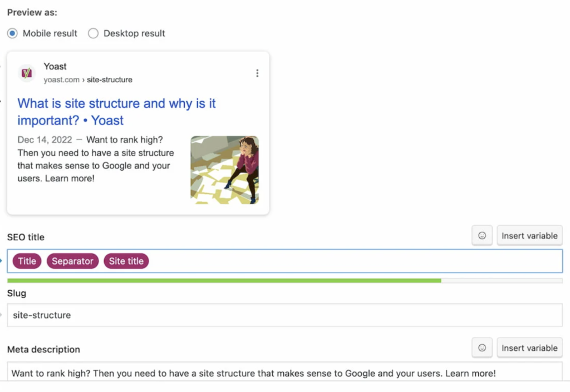Open the emoji picker for the Meta description
Viewport: 570px width, 392px height.
(x=481, y=348)
